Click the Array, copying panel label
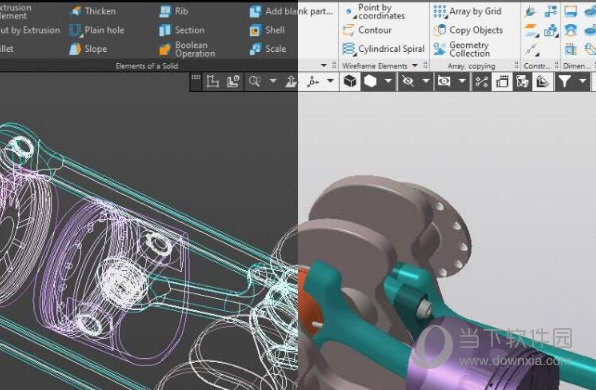Image resolution: width=596 pixels, height=390 pixels. coord(471,66)
